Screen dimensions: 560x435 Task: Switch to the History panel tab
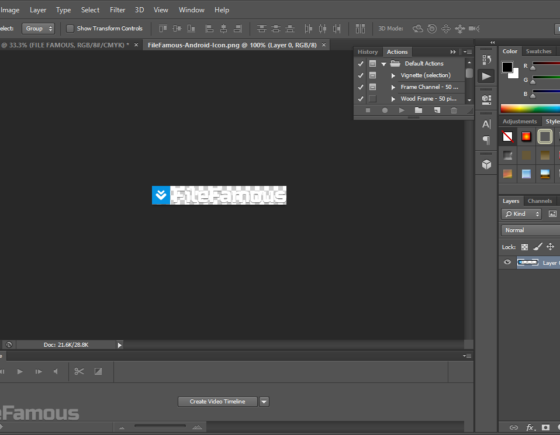tap(368, 52)
